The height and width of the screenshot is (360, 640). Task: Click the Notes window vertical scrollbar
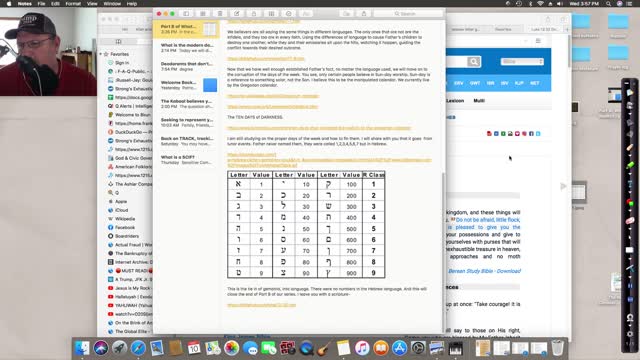point(443,253)
